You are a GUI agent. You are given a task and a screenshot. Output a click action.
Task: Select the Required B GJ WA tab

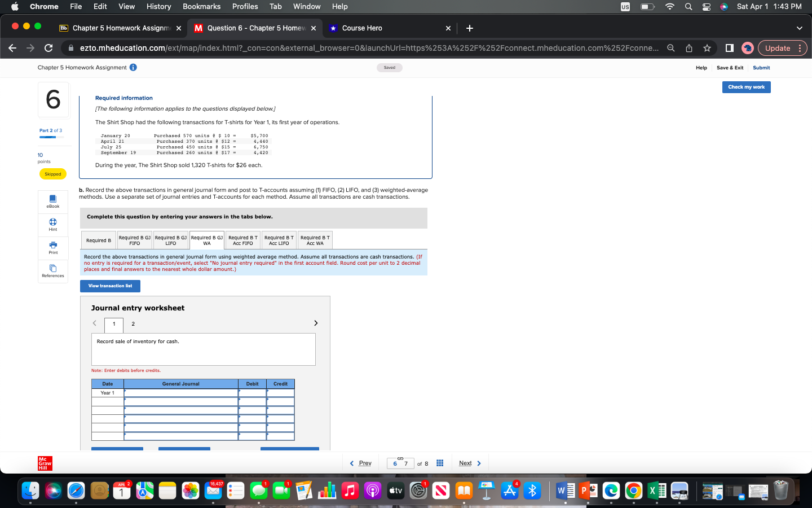click(x=207, y=240)
